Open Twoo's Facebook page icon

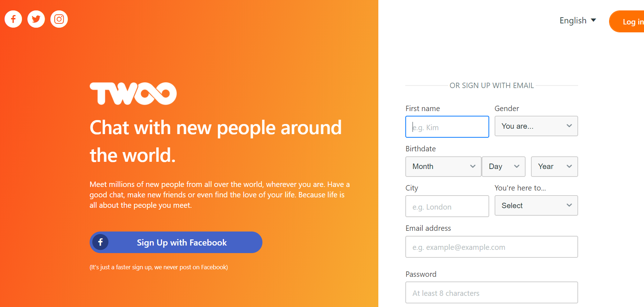click(x=13, y=19)
